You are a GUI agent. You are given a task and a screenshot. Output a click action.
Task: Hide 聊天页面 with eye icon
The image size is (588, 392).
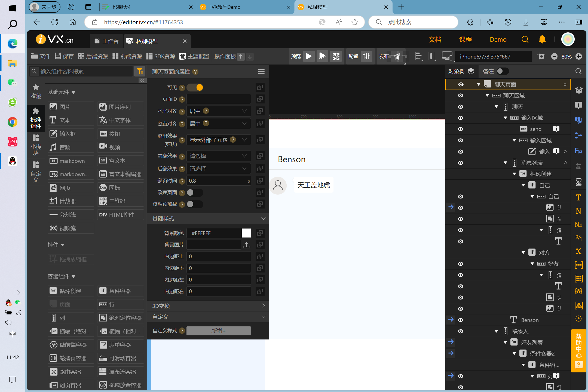click(x=461, y=84)
